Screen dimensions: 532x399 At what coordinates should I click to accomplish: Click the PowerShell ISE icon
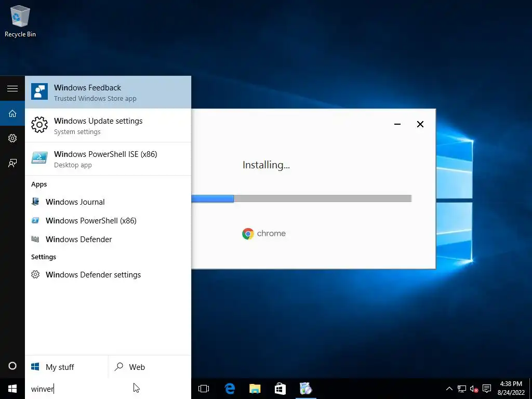coord(39,158)
